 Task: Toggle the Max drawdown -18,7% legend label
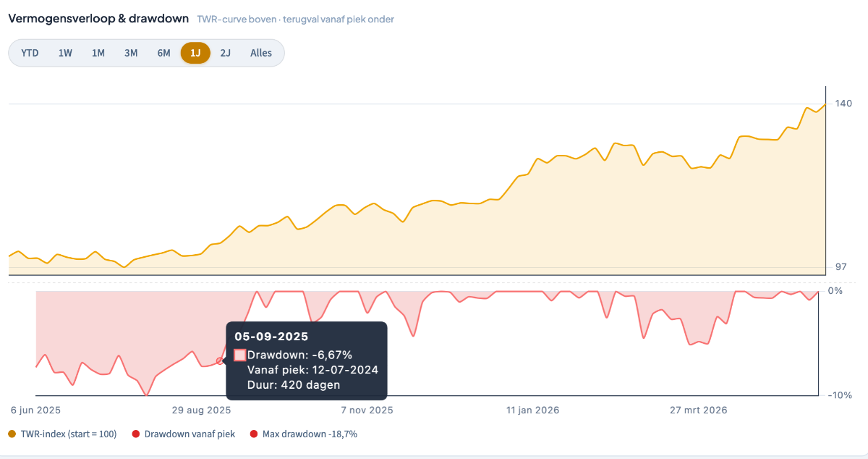coord(310,434)
